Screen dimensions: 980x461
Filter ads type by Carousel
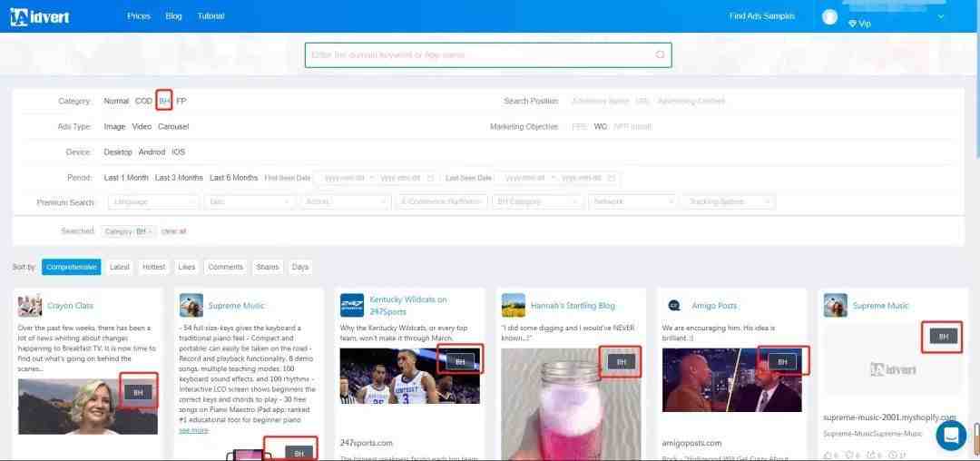(173, 126)
